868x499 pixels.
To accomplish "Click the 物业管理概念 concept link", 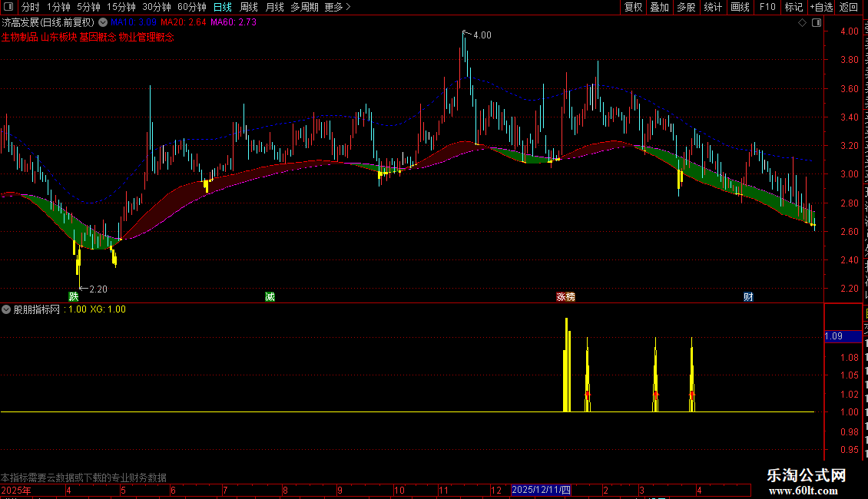I will coord(146,37).
